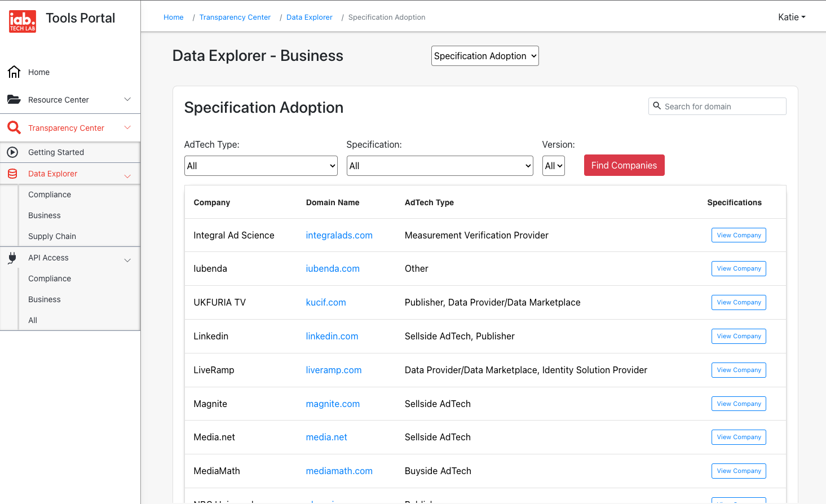View Company for Iubenda
826x504 pixels.
click(x=739, y=268)
